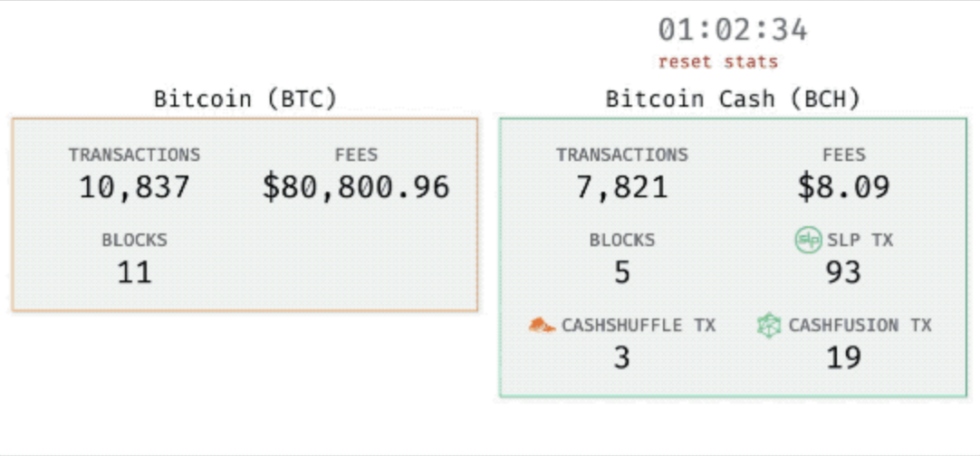The height and width of the screenshot is (456, 980).
Task: Click the CashShuffle orange icon
Action: pyautogui.click(x=542, y=326)
